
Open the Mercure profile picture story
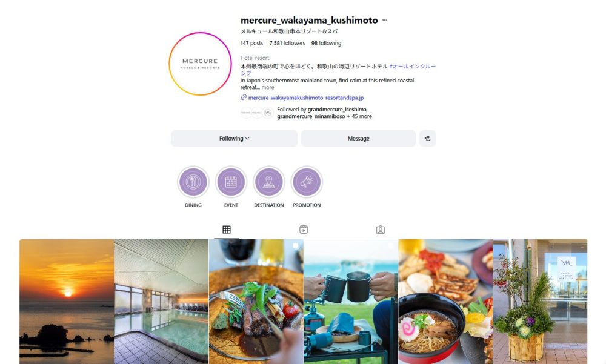tap(200, 64)
